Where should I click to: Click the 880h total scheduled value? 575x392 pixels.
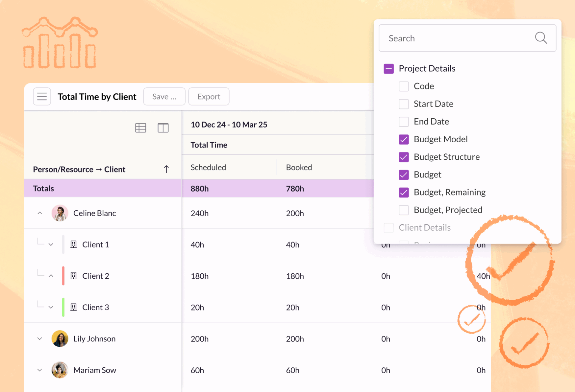tap(200, 189)
